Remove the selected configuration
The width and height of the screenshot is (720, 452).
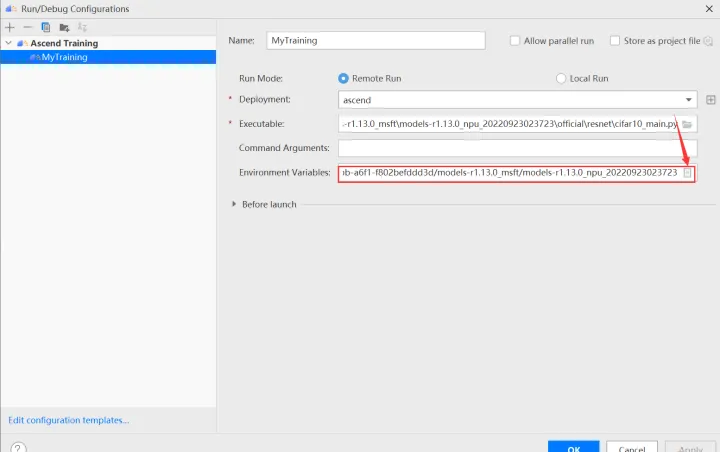click(x=27, y=27)
